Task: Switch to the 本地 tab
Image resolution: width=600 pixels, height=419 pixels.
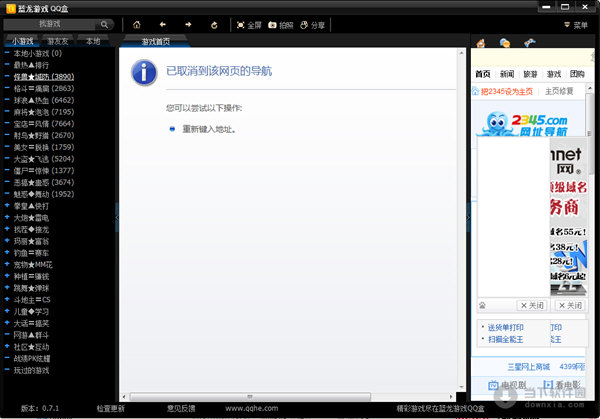Action: [x=93, y=41]
